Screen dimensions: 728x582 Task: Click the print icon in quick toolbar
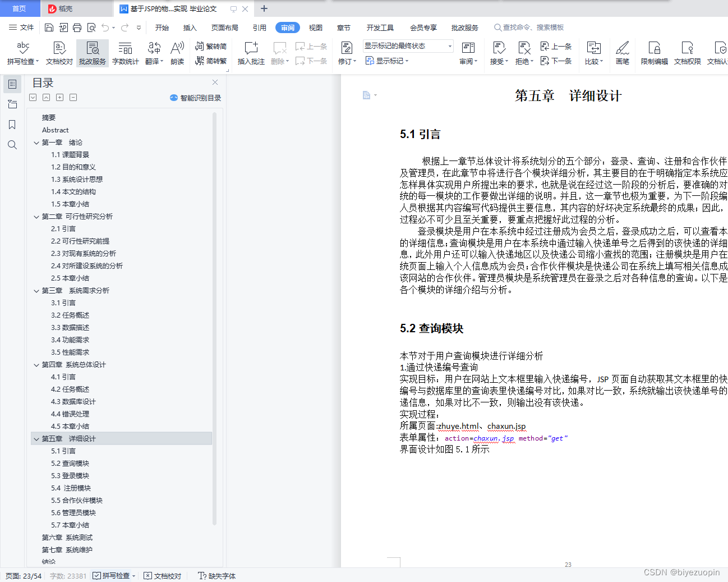[x=77, y=28]
